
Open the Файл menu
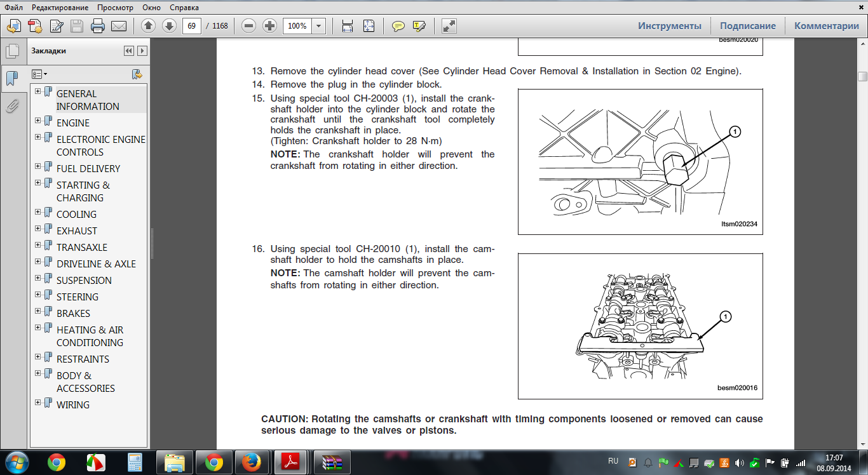tap(14, 8)
